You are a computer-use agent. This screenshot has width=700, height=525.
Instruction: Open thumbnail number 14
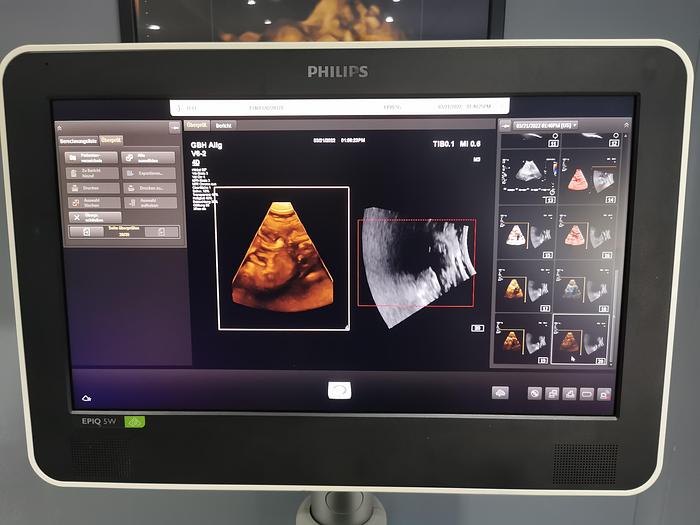(589, 175)
